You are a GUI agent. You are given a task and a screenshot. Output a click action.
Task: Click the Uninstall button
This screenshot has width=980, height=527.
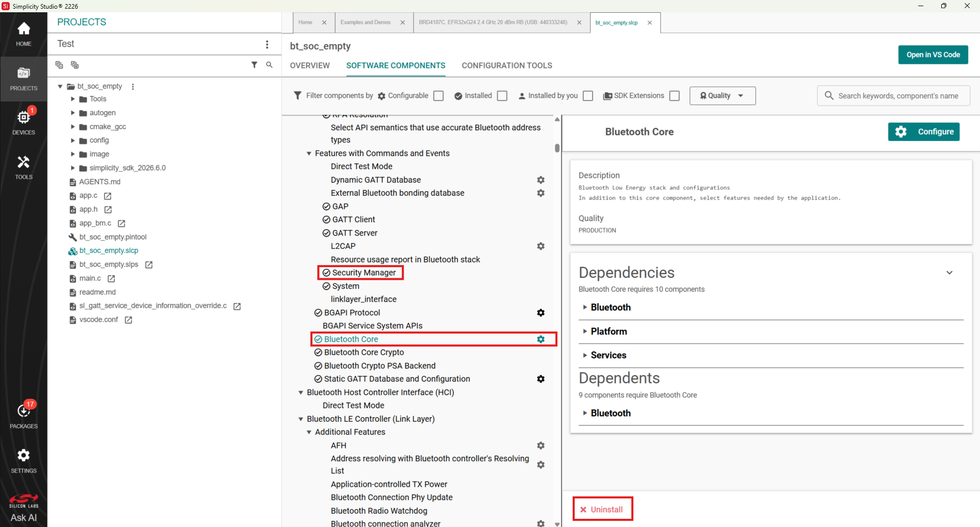602,509
